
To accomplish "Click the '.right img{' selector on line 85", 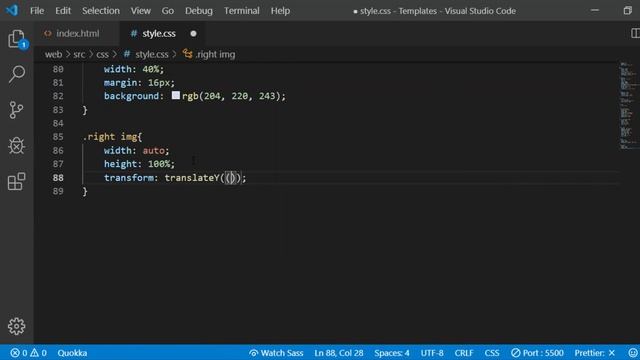I will [112, 137].
